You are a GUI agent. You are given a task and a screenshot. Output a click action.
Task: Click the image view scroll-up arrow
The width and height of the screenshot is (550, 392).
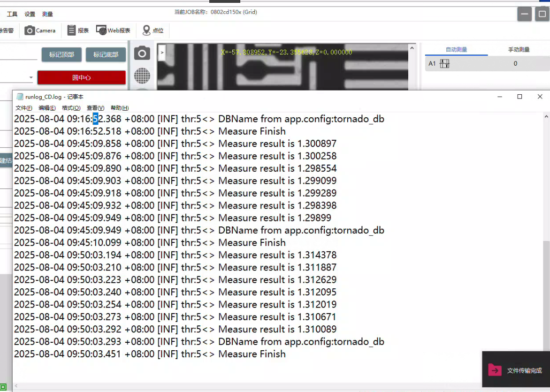tap(412, 48)
